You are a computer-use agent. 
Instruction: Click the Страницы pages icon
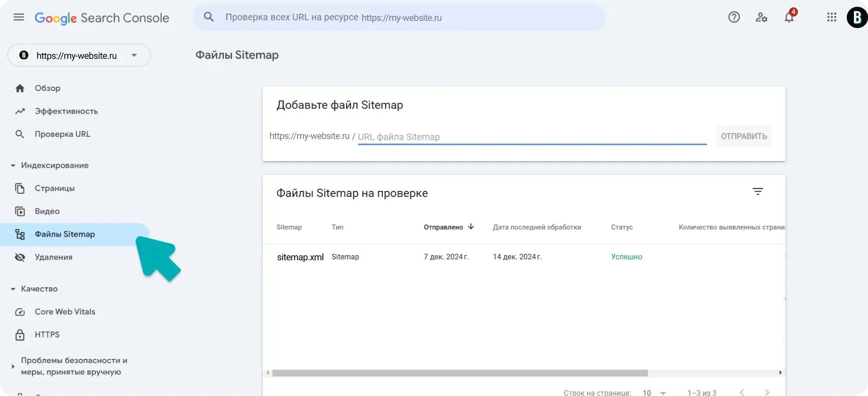coord(19,188)
